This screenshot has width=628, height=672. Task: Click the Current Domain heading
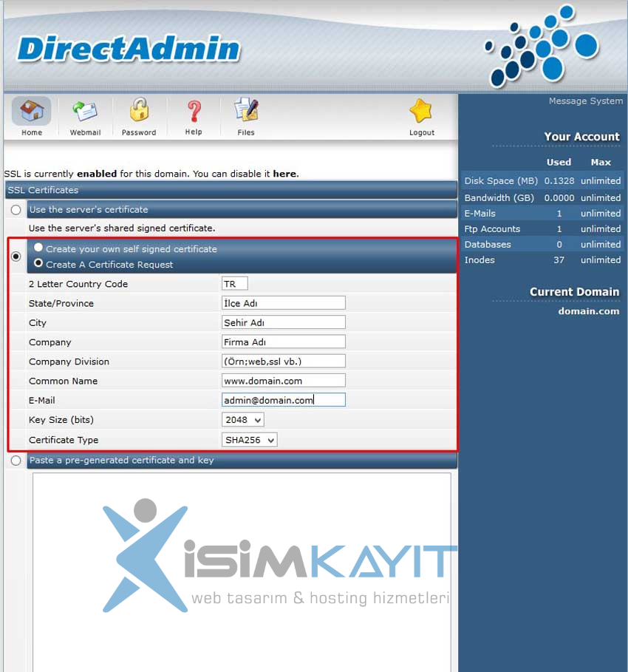point(575,292)
